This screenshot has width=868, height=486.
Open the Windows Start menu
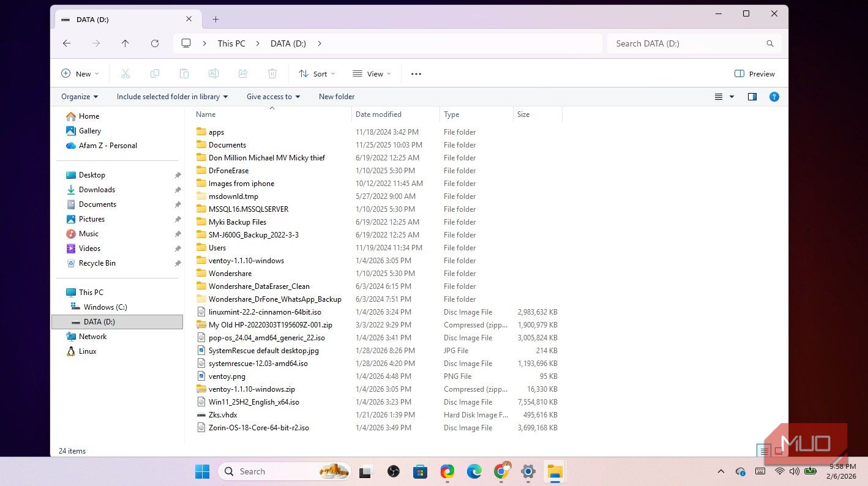pos(203,471)
